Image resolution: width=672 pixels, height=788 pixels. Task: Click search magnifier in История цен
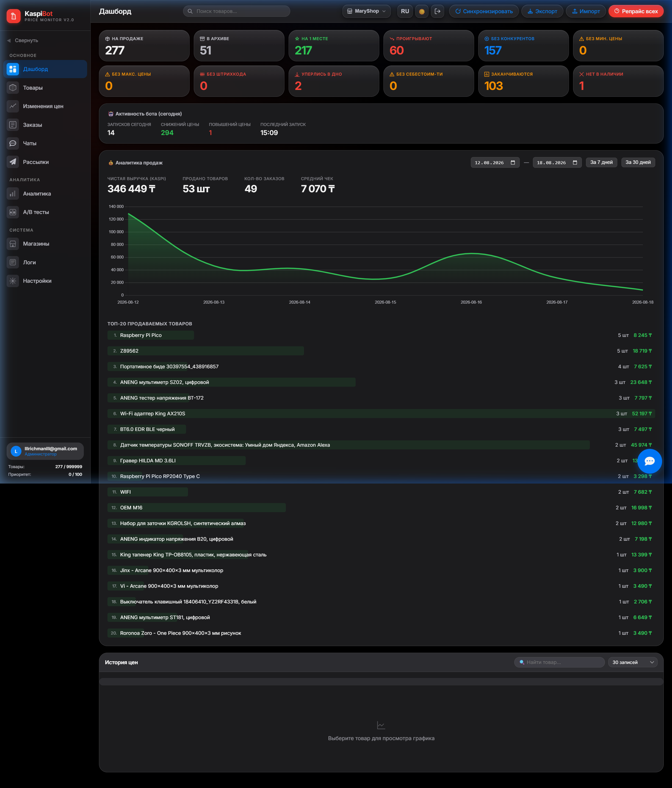point(522,662)
